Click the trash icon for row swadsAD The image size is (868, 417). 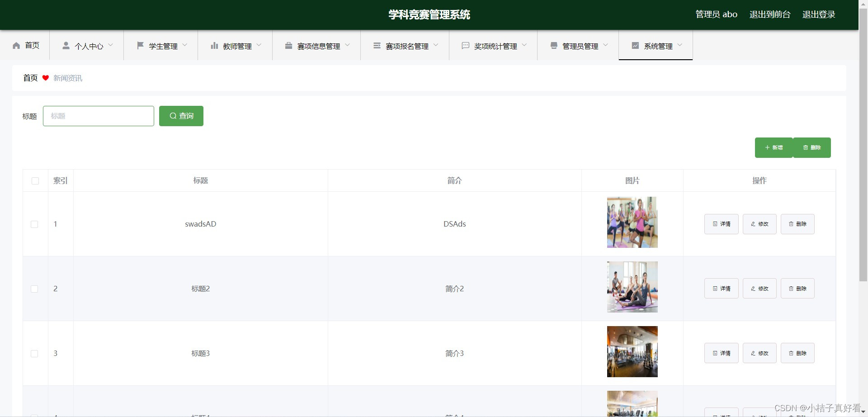tap(791, 224)
